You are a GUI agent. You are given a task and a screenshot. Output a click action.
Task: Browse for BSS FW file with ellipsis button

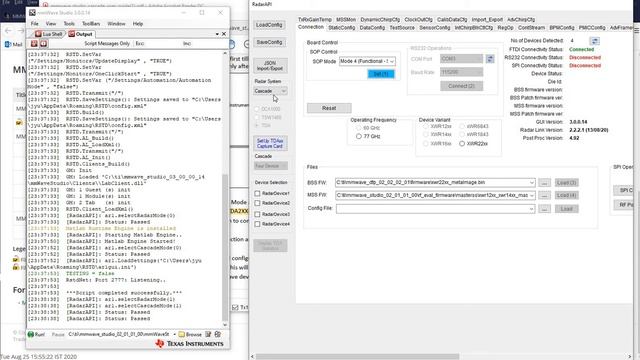click(544, 182)
